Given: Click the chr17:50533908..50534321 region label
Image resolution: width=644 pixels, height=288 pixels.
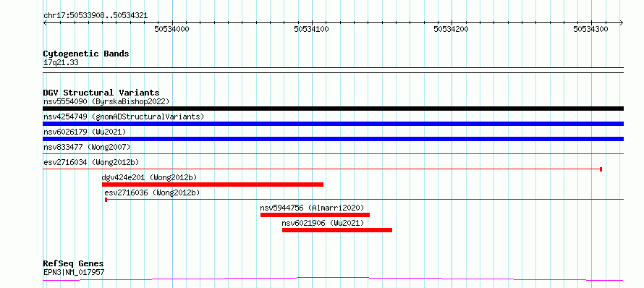Looking at the screenshot, I should [x=96, y=16].
